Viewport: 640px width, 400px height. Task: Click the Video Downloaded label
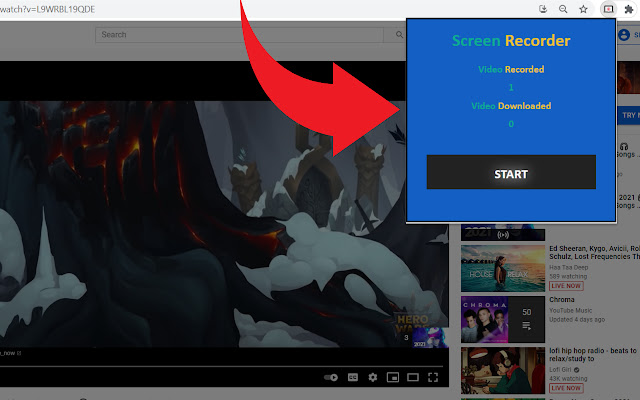point(511,106)
